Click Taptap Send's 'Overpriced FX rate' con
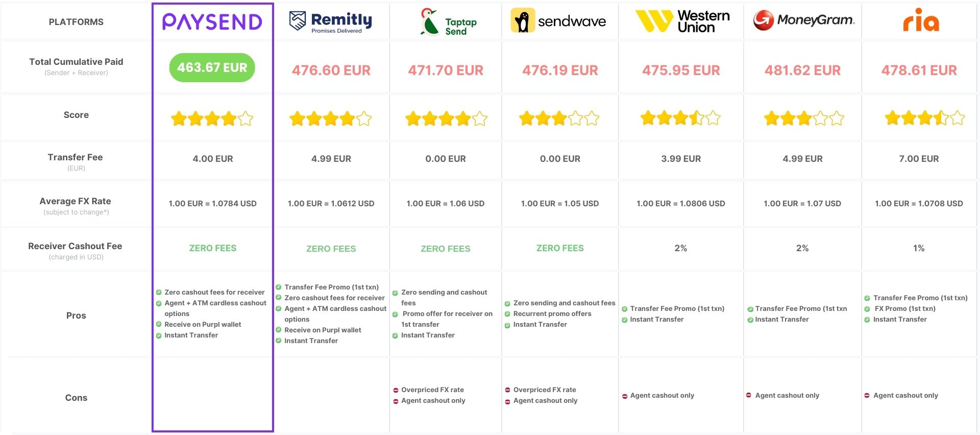The width and height of the screenshot is (980, 435). pyautogui.click(x=432, y=390)
